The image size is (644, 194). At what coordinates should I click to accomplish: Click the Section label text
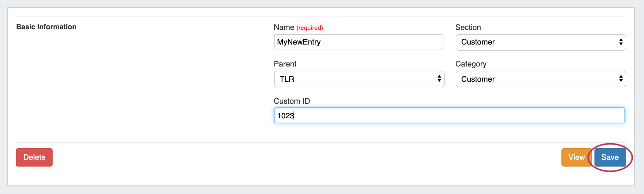[468, 27]
